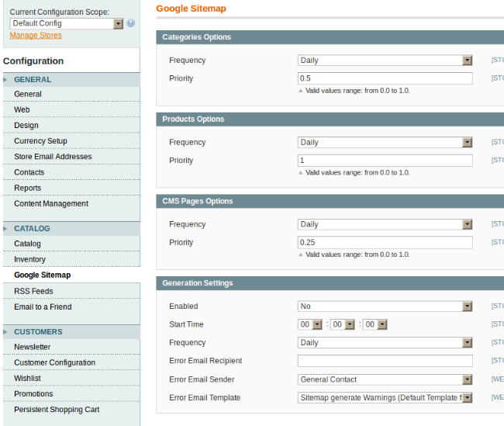This screenshot has width=504, height=426.
Task: Open Newsletter configuration
Action: point(71,347)
